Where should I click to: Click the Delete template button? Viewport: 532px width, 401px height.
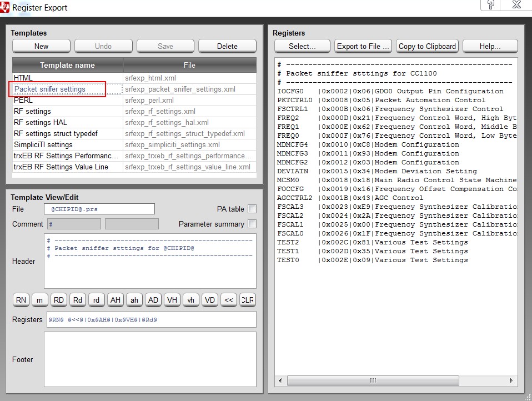[x=227, y=46]
